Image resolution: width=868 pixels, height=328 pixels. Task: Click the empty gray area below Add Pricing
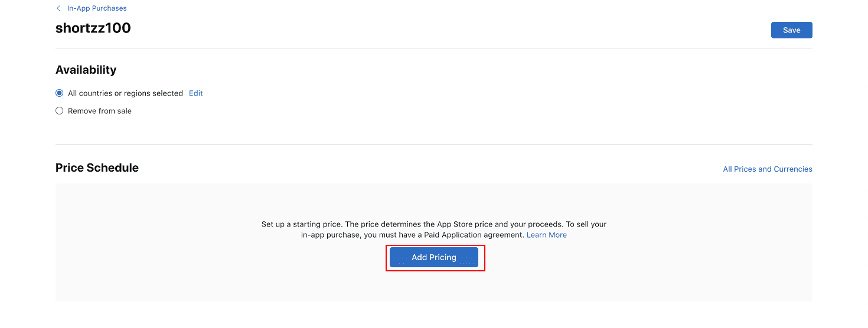click(434, 286)
